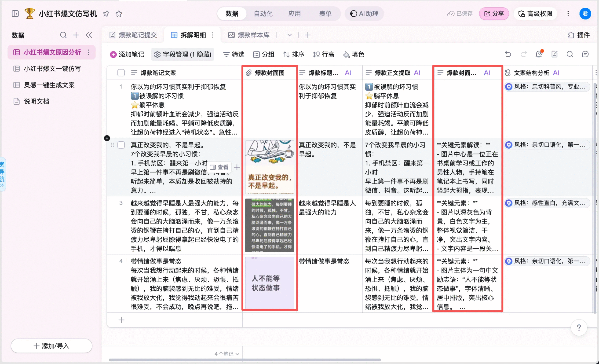
Task: Click the 分享 share button
Action: tap(494, 14)
